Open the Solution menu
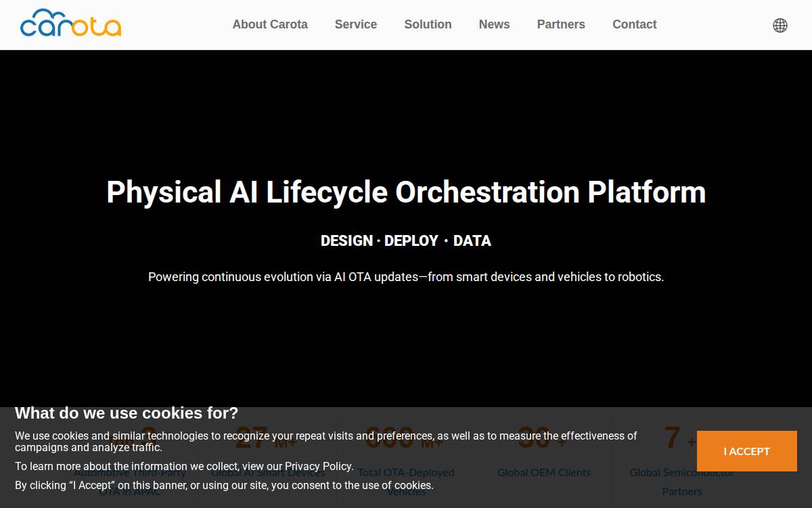The width and height of the screenshot is (812, 508). pyautogui.click(x=428, y=24)
